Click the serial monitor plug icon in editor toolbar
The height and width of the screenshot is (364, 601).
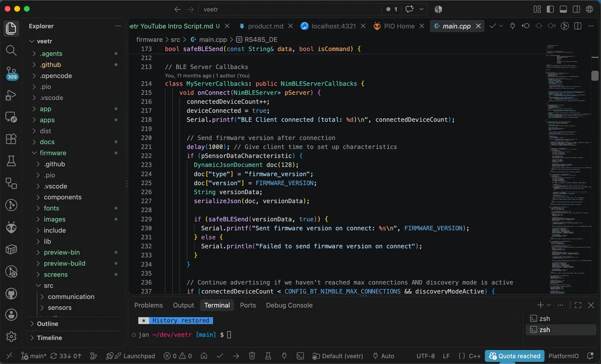(512, 26)
